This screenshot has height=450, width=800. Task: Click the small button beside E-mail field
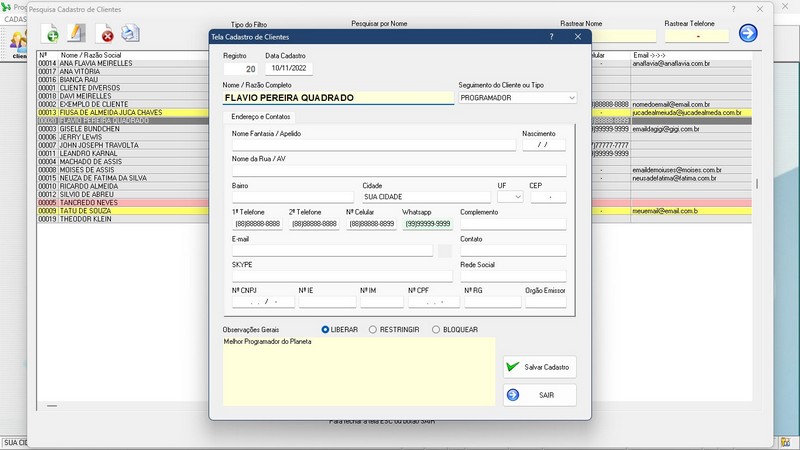(x=445, y=251)
